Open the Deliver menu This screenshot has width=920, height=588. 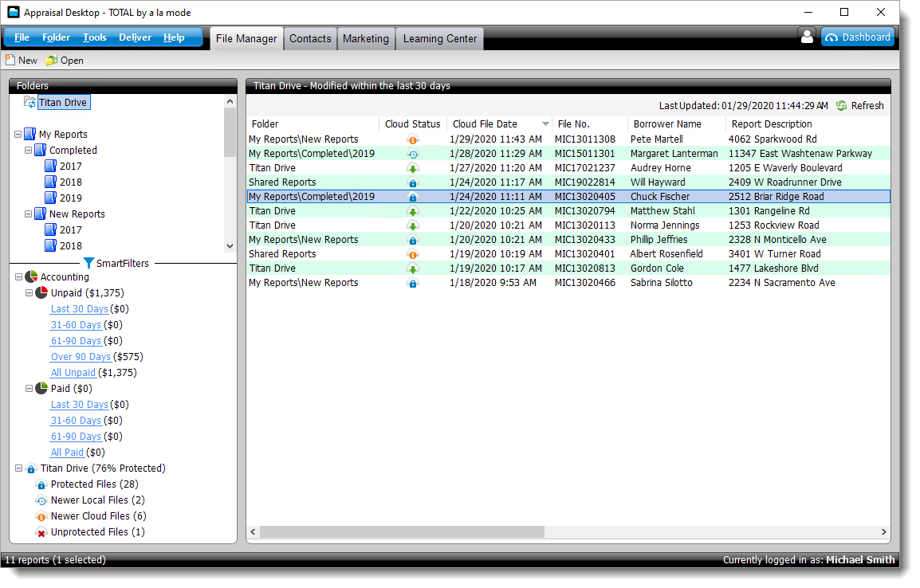pyautogui.click(x=135, y=37)
